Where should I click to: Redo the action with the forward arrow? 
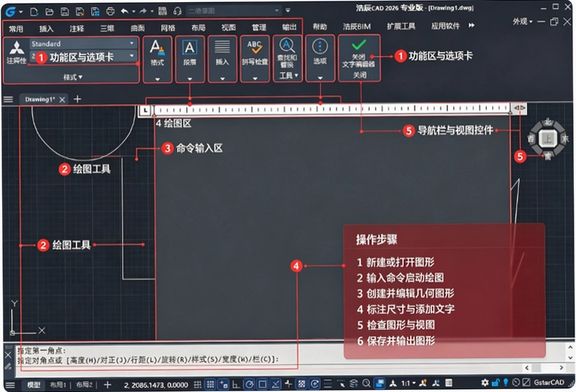(x=143, y=12)
